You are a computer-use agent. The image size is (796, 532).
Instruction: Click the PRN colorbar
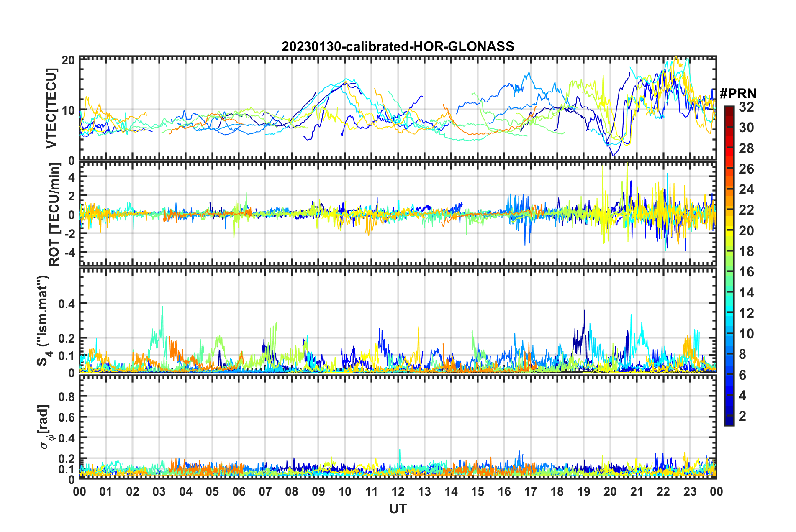pos(729,266)
